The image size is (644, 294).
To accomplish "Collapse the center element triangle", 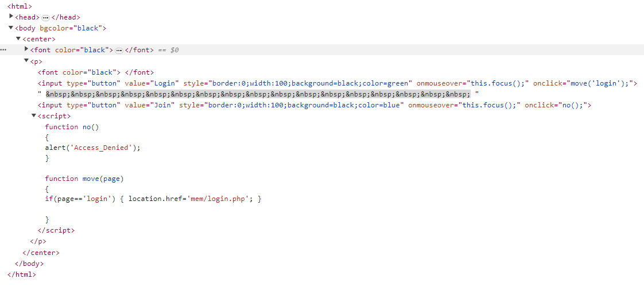I will 18,38.
